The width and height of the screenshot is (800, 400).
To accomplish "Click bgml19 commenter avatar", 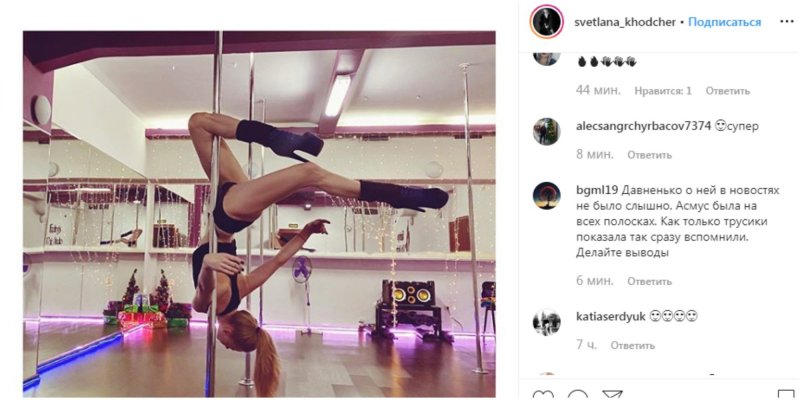I will click(546, 195).
